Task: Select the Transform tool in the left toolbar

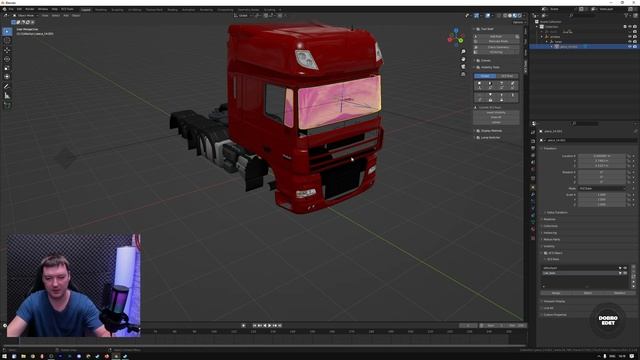Action: click(x=7, y=77)
